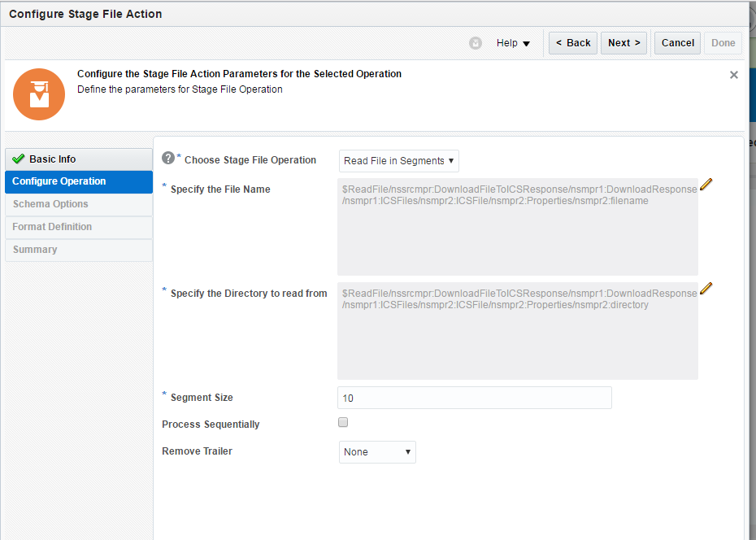Expand the Remove Trailer dropdown
This screenshot has width=756, height=540.
(377, 452)
